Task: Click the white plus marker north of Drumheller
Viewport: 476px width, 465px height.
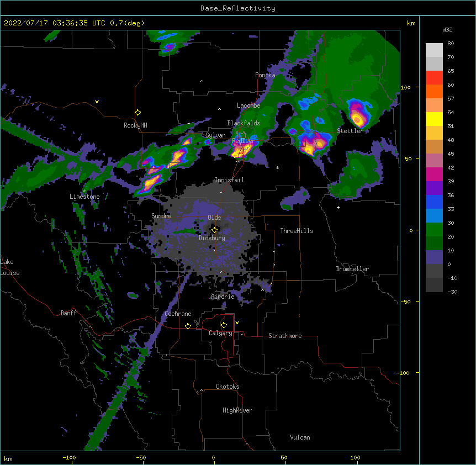Action: [338, 207]
